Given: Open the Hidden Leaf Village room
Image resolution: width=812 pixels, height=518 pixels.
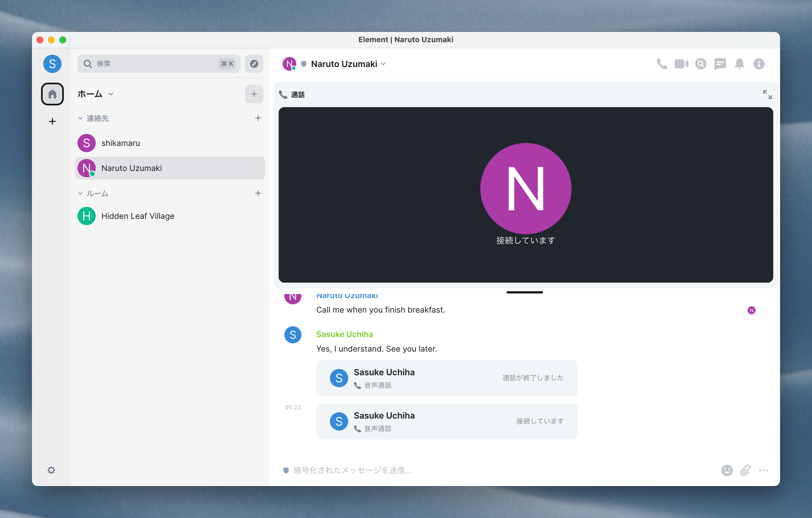Looking at the screenshot, I should click(138, 216).
